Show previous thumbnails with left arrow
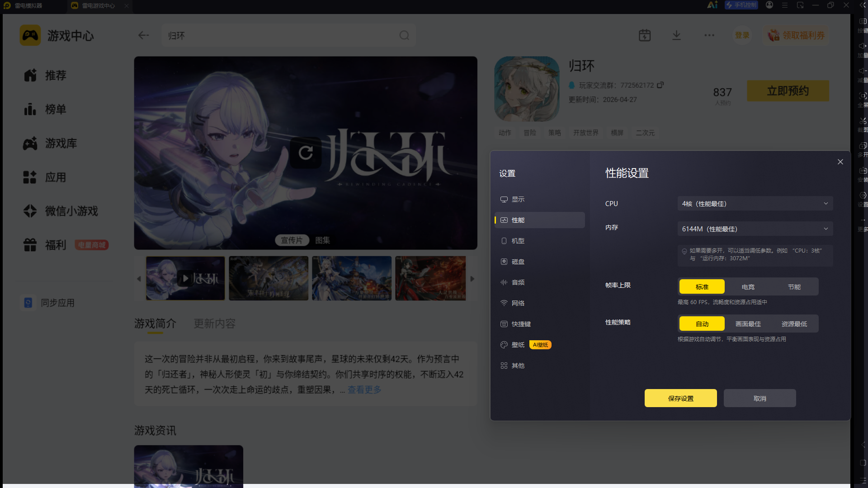Screen dimensions: 868x488 tap(139, 279)
